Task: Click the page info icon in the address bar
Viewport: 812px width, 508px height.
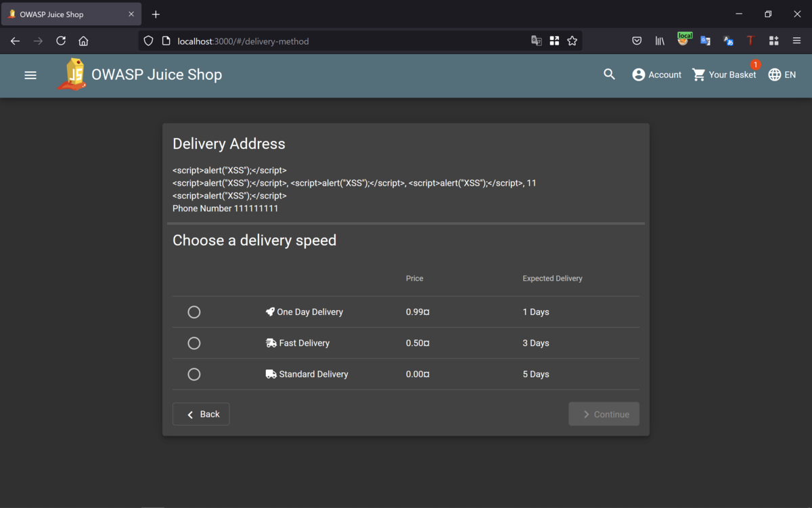Action: click(x=166, y=41)
